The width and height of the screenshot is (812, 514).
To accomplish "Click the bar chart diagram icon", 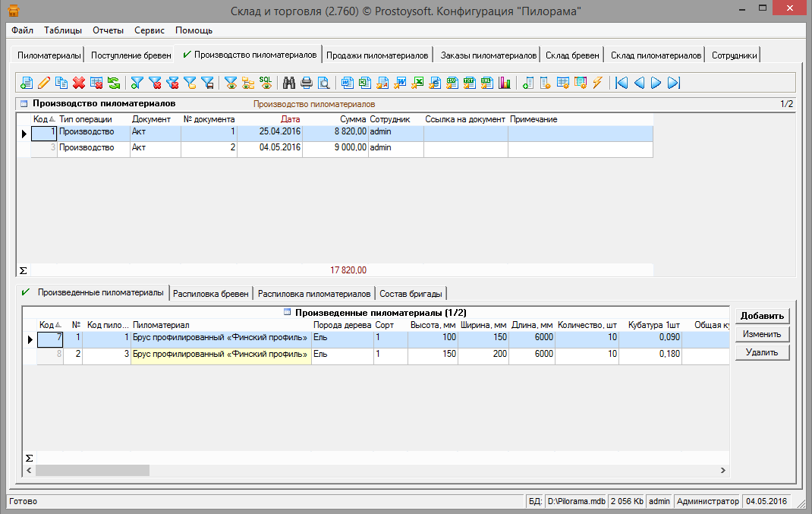I will [x=505, y=83].
